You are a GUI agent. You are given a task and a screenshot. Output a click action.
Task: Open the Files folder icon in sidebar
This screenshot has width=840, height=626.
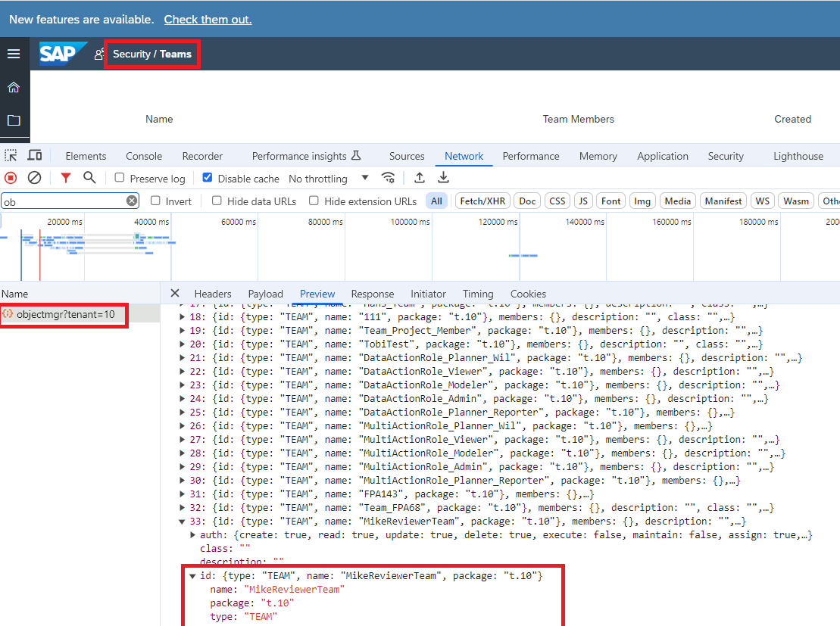point(14,120)
